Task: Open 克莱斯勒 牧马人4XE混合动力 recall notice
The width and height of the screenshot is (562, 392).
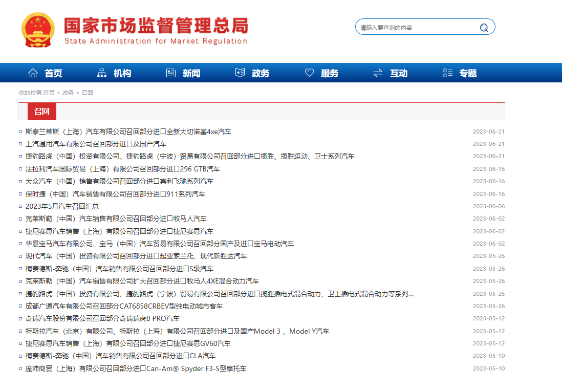Action: tap(142, 281)
